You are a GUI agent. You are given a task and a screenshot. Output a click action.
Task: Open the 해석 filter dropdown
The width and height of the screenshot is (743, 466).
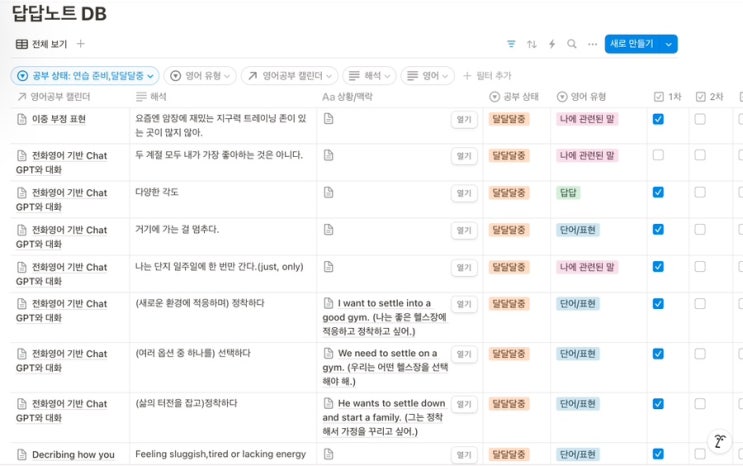[370, 76]
